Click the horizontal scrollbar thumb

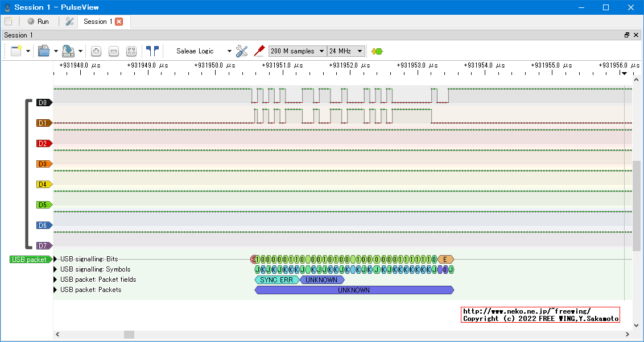pyautogui.click(x=129, y=335)
